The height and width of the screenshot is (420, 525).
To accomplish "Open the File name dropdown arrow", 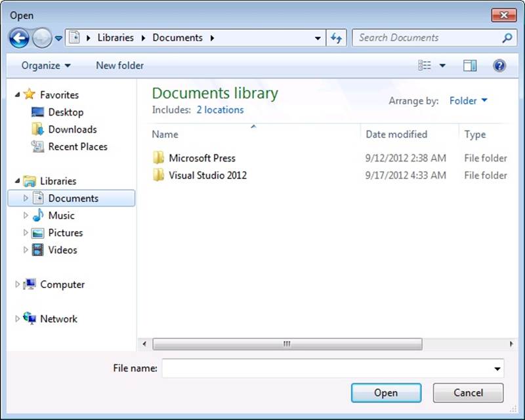I will pos(497,368).
